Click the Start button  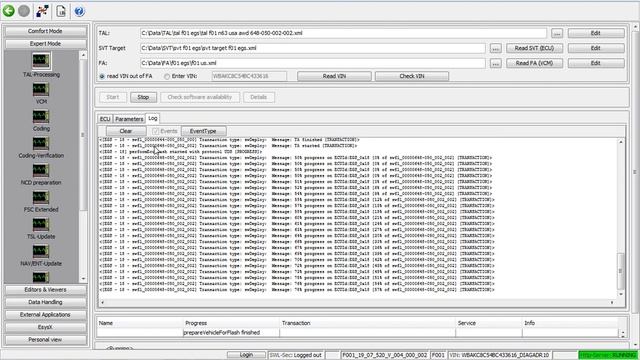tap(113, 97)
